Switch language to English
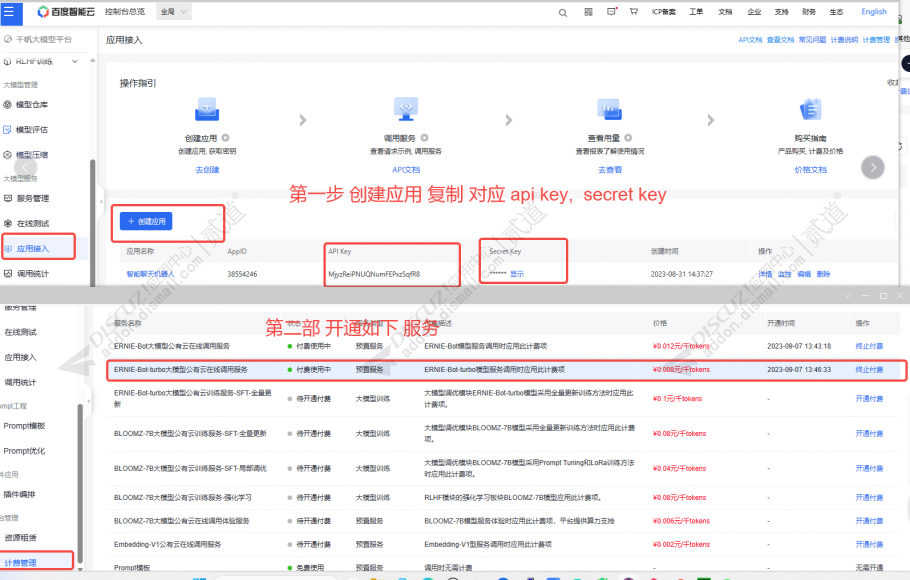This screenshot has height=580, width=910. (873, 12)
